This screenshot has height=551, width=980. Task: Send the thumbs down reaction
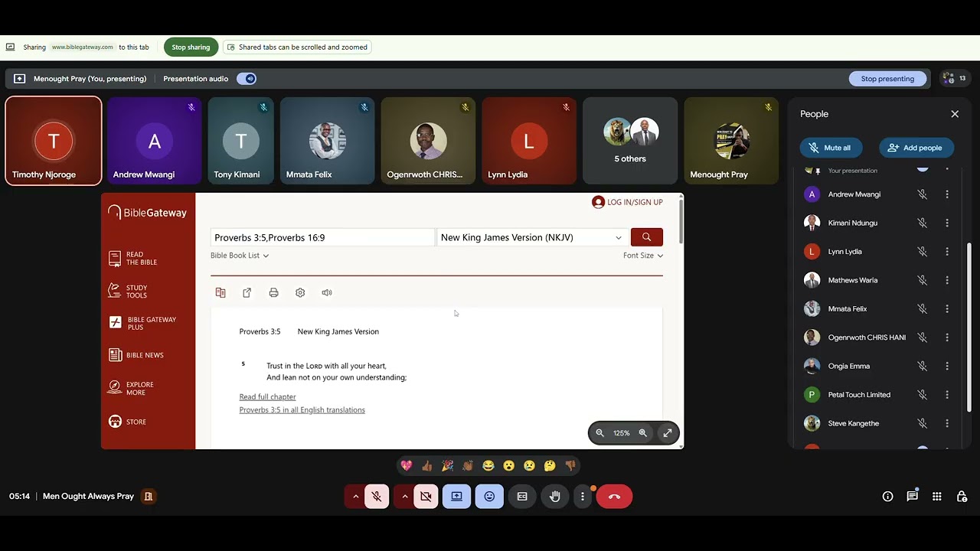570,465
